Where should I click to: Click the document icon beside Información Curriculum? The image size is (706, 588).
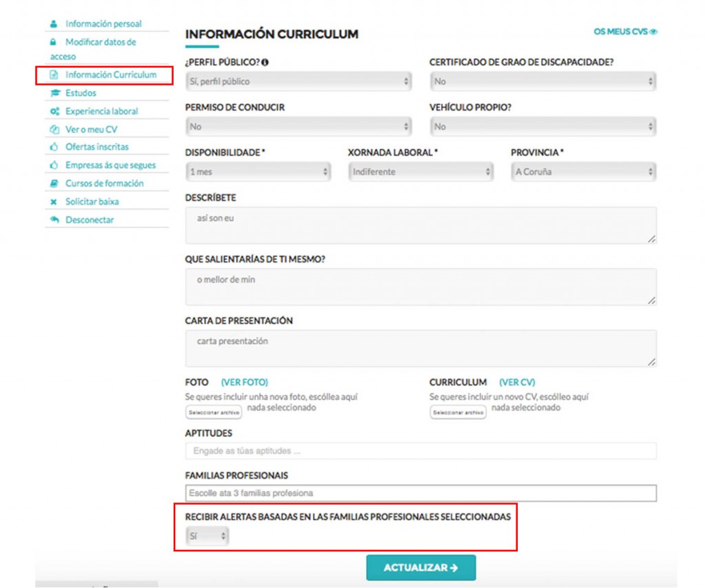click(x=54, y=74)
